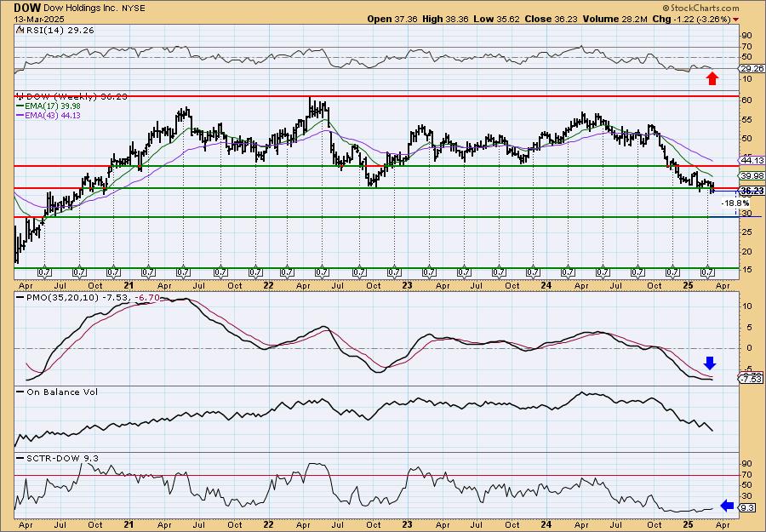Click the 60 label on the price axis
The image size is (766, 532).
tap(746, 100)
